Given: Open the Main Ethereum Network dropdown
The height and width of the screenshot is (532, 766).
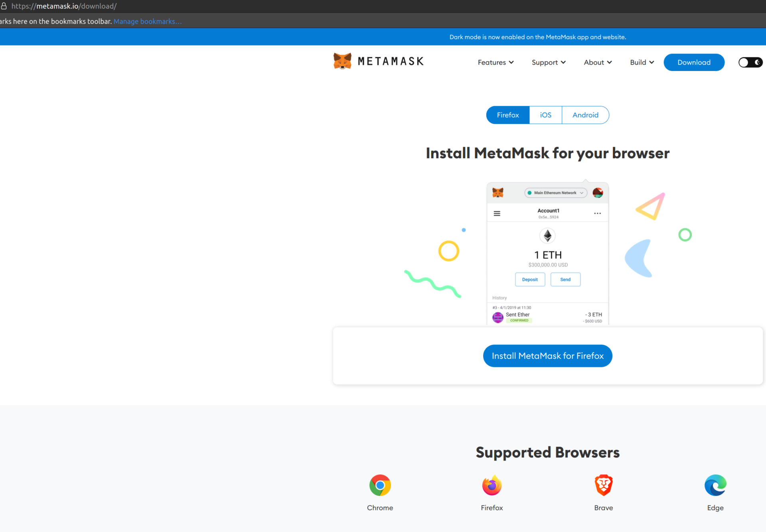Looking at the screenshot, I should 555,193.
